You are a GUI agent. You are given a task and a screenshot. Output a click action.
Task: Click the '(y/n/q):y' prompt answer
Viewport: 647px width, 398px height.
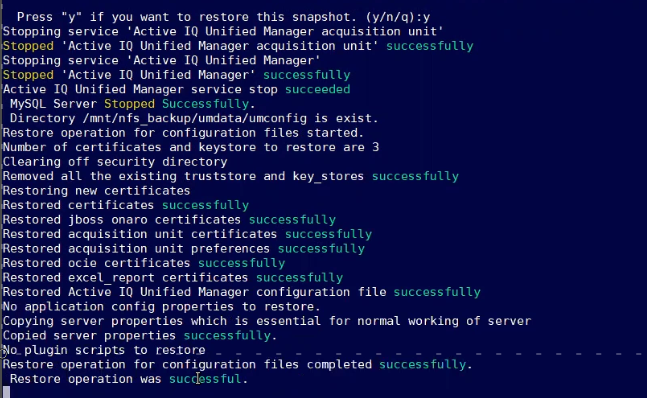pyautogui.click(x=398, y=17)
